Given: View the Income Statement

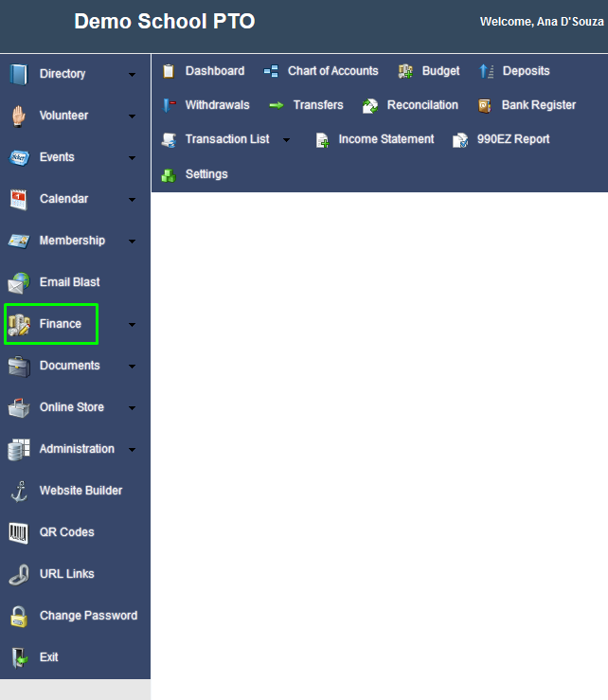Looking at the screenshot, I should pos(386,139).
